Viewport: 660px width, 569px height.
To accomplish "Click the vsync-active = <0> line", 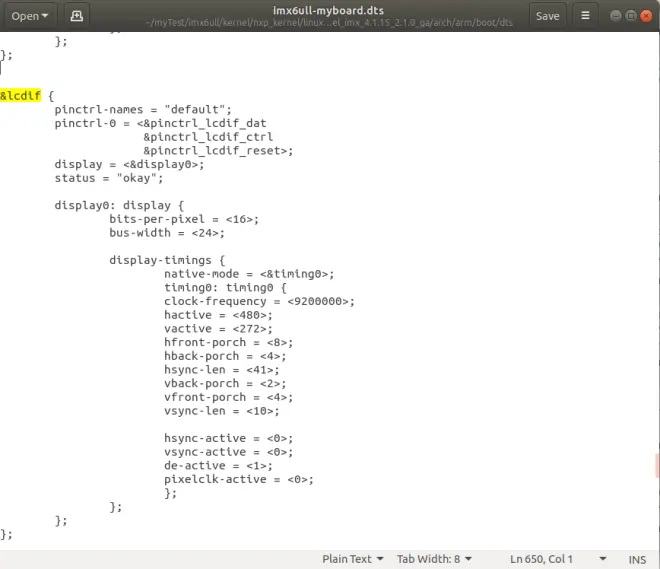I will point(229,452).
